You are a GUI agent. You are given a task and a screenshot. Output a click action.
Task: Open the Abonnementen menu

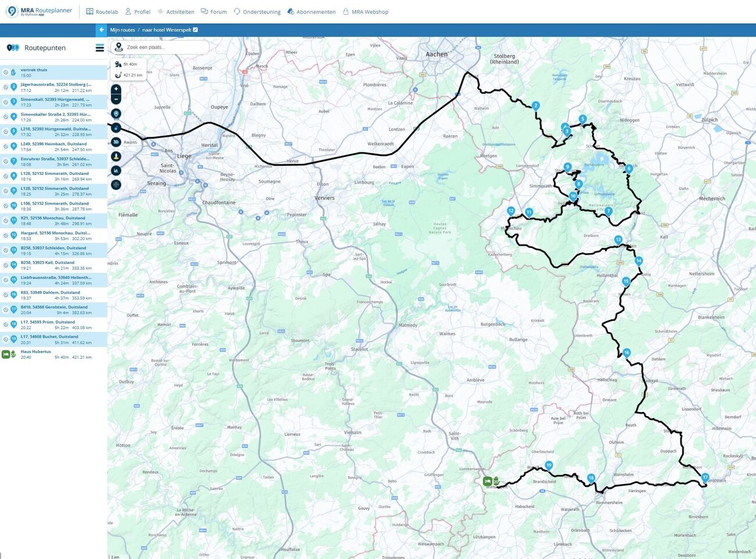[x=311, y=12]
